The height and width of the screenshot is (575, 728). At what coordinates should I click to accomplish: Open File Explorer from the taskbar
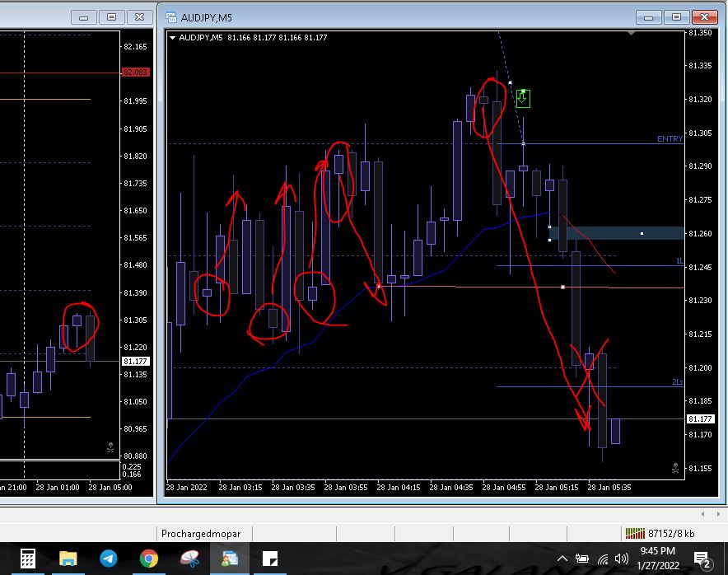click(x=68, y=559)
